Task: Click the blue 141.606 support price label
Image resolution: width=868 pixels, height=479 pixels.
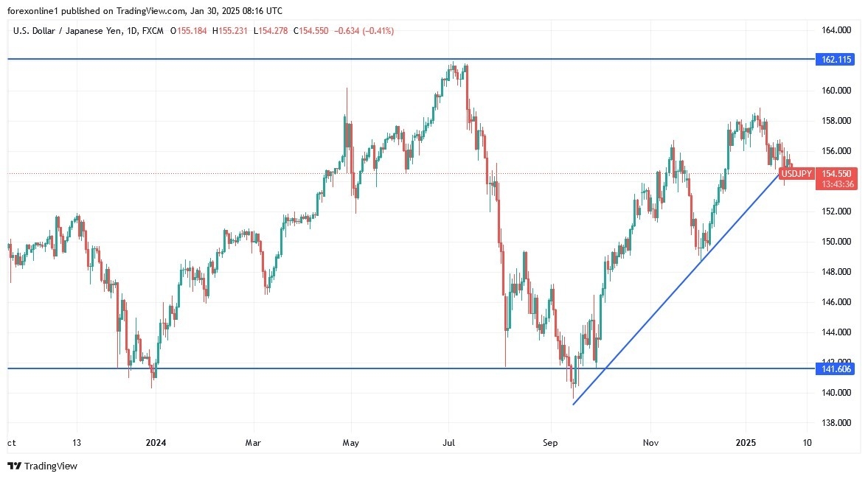Action: 835,368
